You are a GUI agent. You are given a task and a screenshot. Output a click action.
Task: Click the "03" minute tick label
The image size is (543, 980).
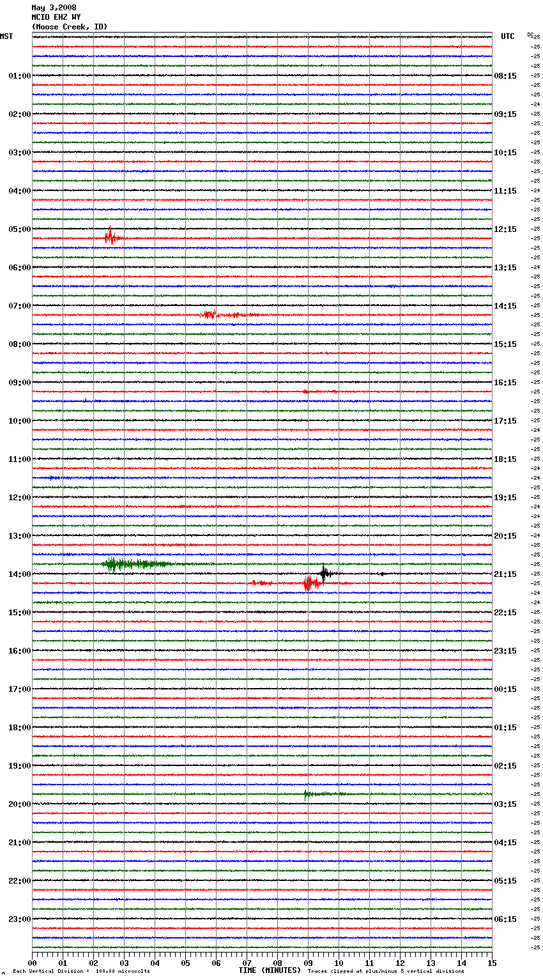pos(125,963)
